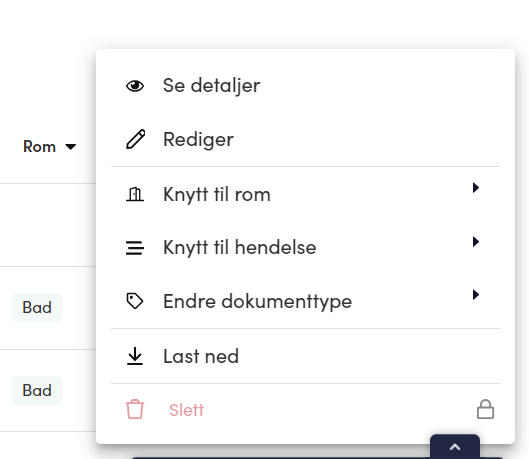This screenshot has width=529, height=459.
Task: Click the padlock icon beside Slett
Action: click(x=485, y=409)
